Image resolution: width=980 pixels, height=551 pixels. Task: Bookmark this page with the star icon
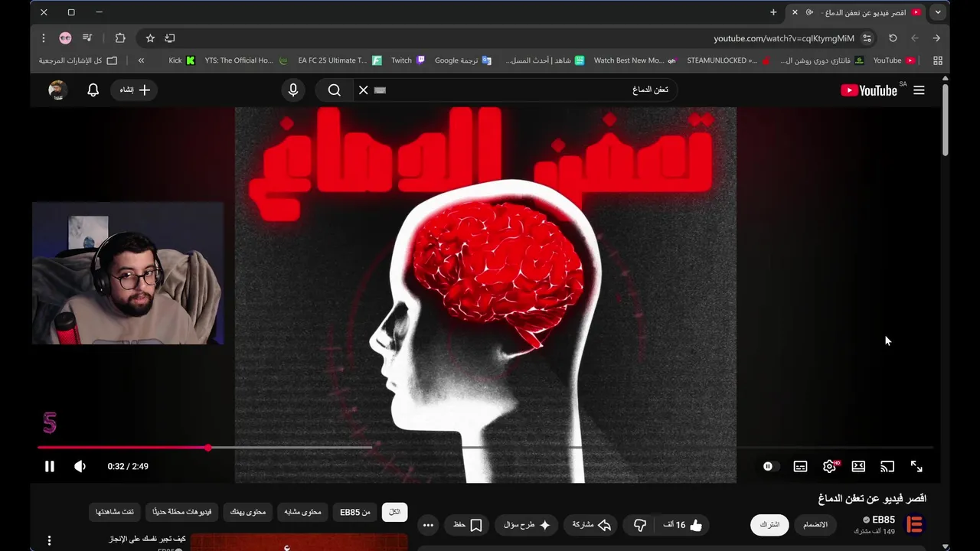click(x=150, y=38)
